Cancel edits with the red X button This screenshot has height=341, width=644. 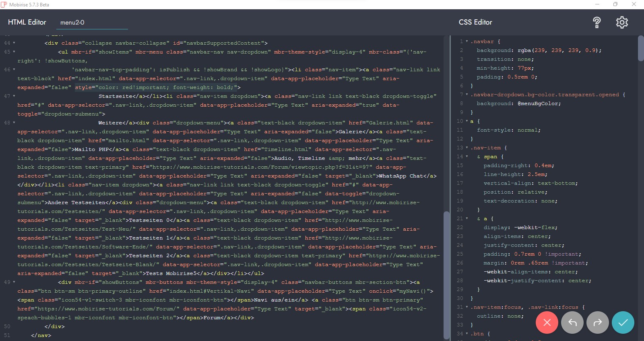(x=547, y=322)
